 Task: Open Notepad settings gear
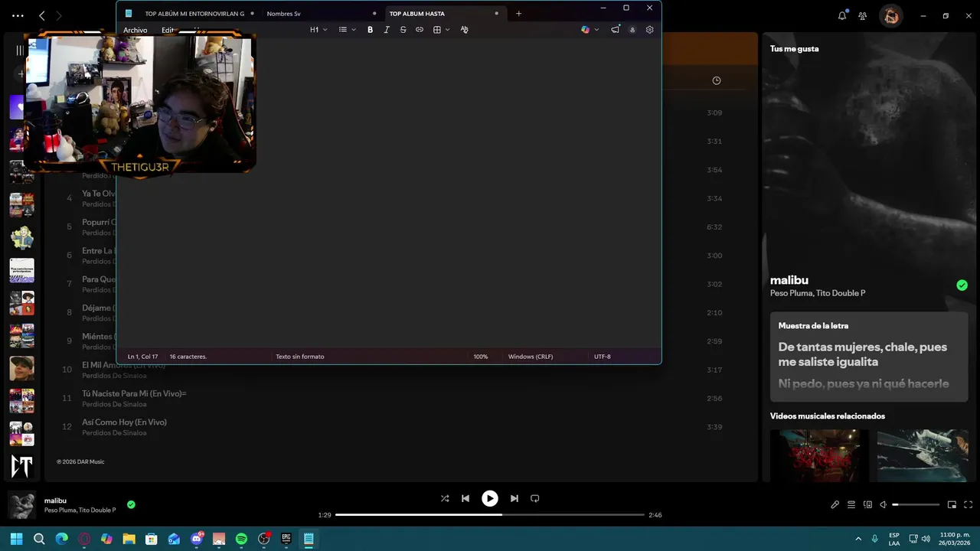pyautogui.click(x=650, y=30)
